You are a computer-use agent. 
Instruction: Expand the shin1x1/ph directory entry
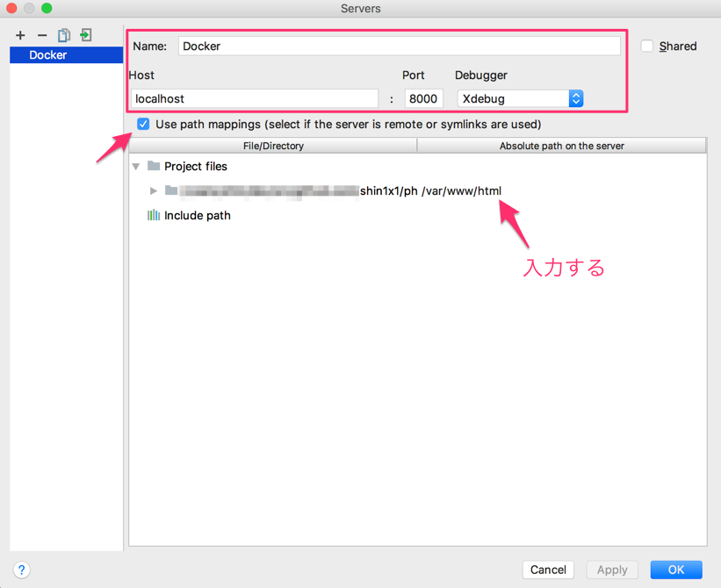(153, 190)
